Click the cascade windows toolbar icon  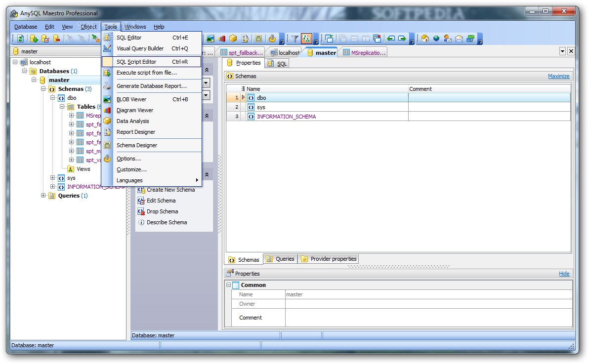point(342,39)
